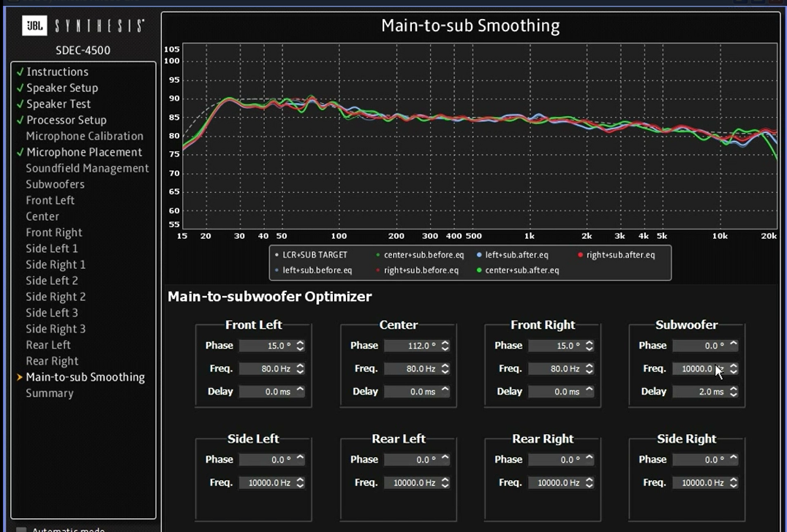Click the Center Phase value field
This screenshot has height=532, width=787.
(410, 346)
